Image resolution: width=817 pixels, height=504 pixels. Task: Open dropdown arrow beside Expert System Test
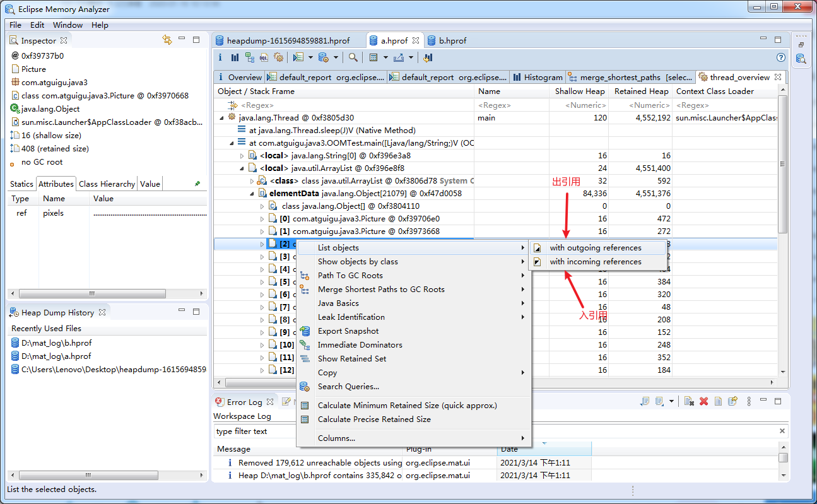click(311, 57)
